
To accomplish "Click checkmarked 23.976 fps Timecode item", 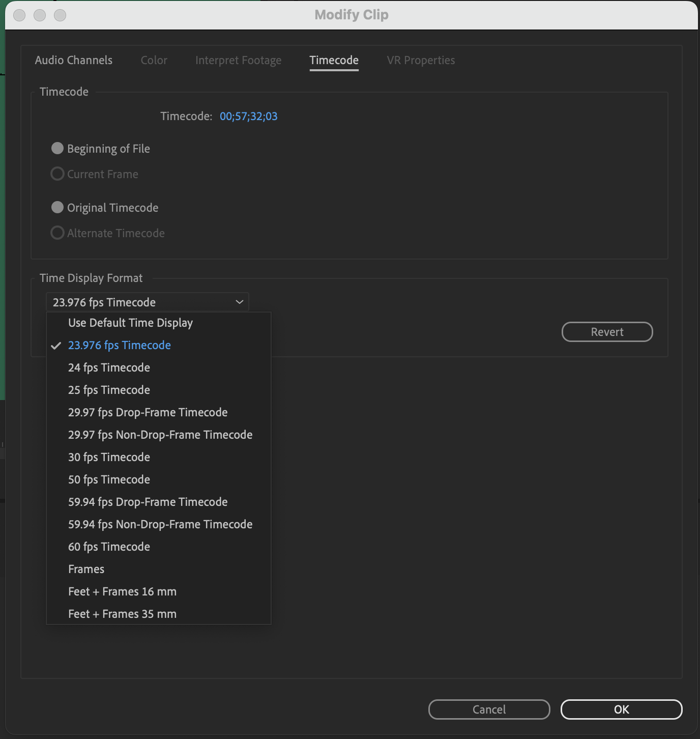I will coord(120,345).
